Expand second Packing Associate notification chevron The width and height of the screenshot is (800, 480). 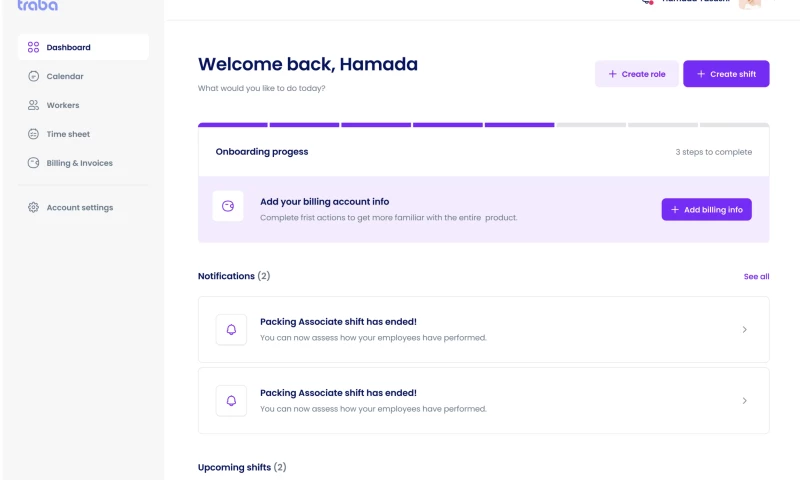tap(744, 401)
